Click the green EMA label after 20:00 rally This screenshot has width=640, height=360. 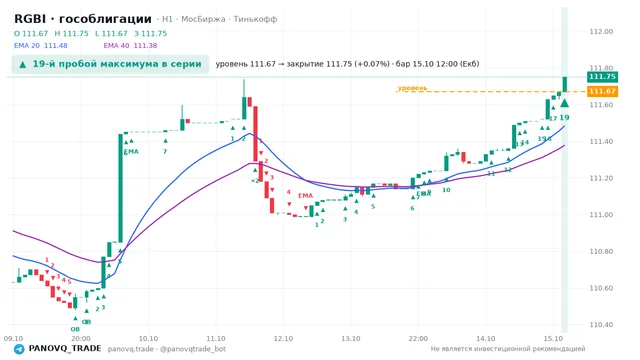[131, 152]
